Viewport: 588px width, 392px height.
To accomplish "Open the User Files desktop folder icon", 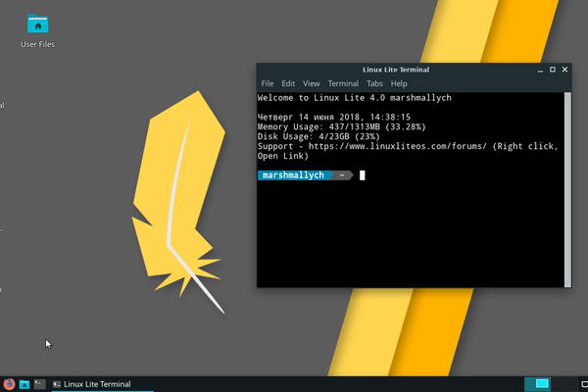I will pyautogui.click(x=37, y=31).
